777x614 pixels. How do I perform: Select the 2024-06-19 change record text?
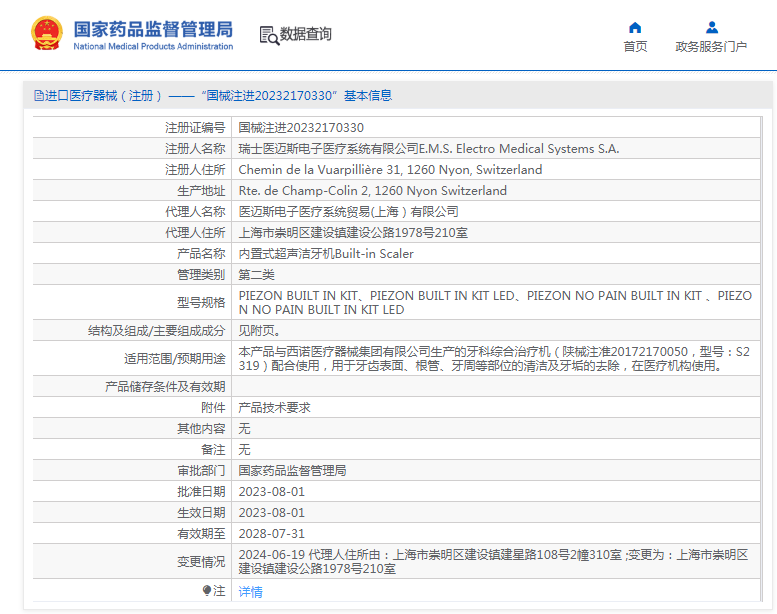click(x=493, y=561)
